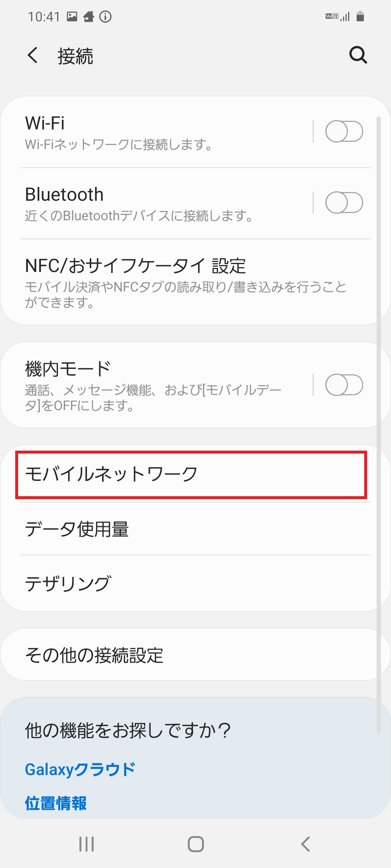Tap the back arrow next to 接続
391x868 pixels.
[x=33, y=56]
